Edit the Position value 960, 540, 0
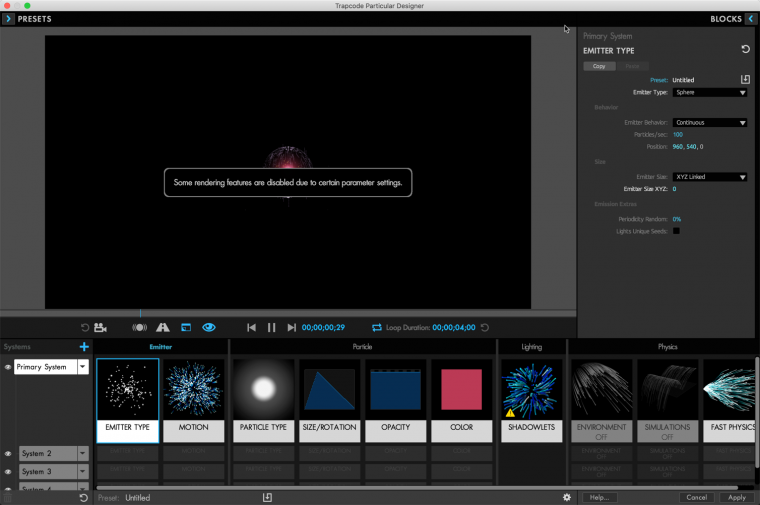Screen dimensions: 760x505 688,146
